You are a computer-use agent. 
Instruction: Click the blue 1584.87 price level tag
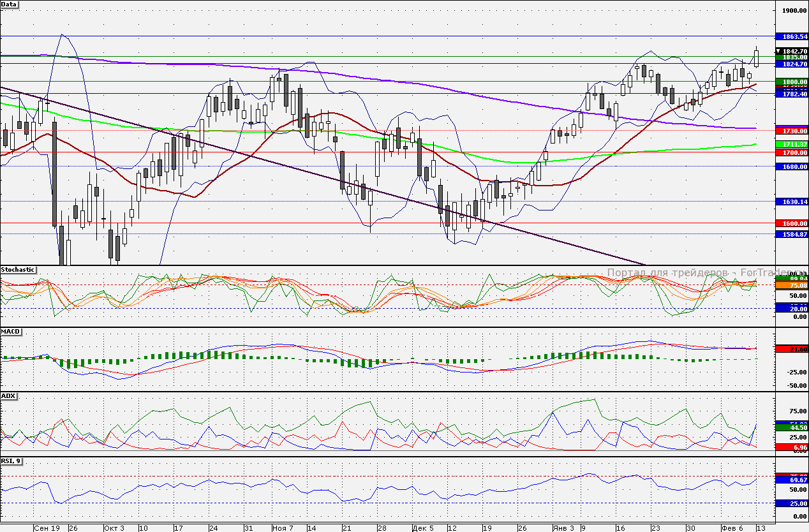(x=791, y=234)
